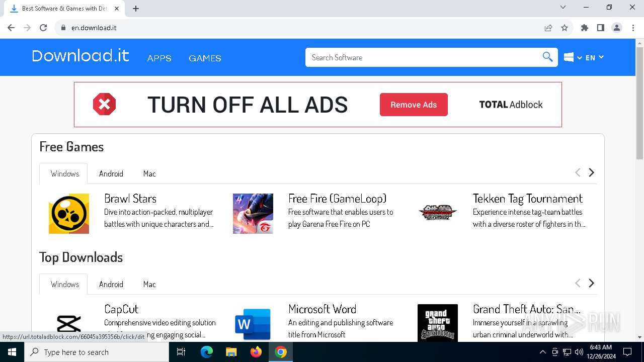Select the Android tab under Top Downloads
Screen dimensions: 644x362
point(111,284)
